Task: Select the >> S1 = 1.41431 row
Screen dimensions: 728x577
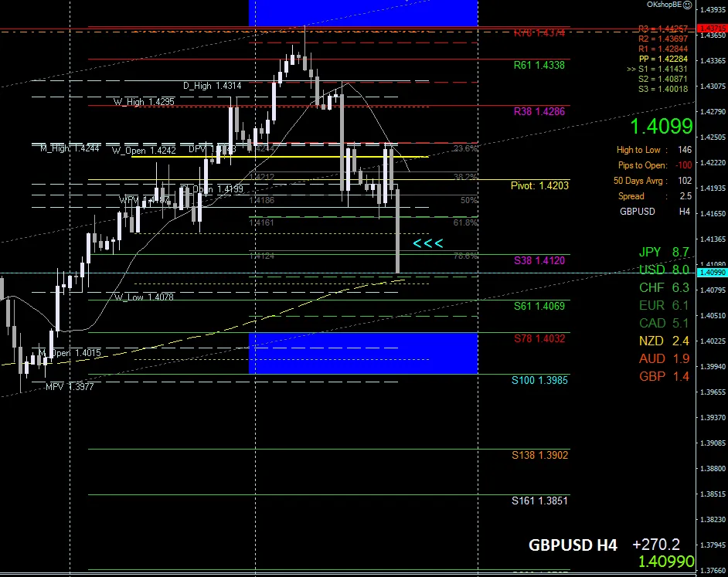Action: click(657, 69)
